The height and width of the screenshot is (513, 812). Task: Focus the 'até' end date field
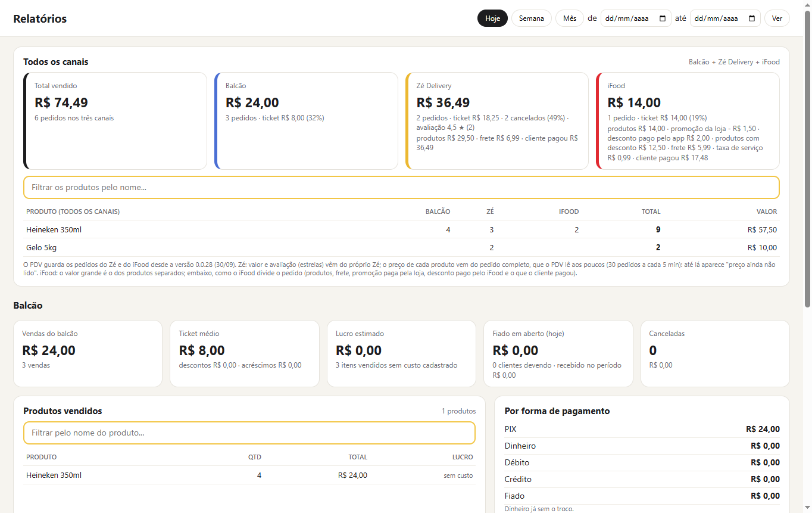725,18
